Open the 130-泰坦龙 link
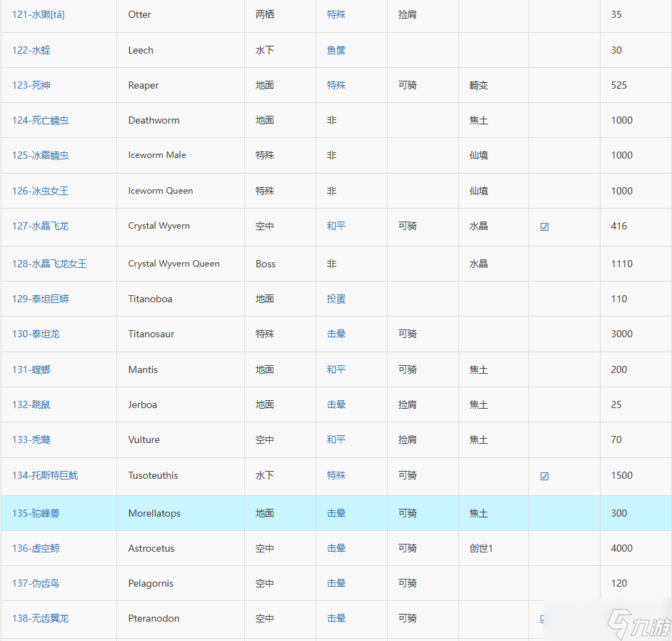This screenshot has width=672, height=641. [x=36, y=334]
